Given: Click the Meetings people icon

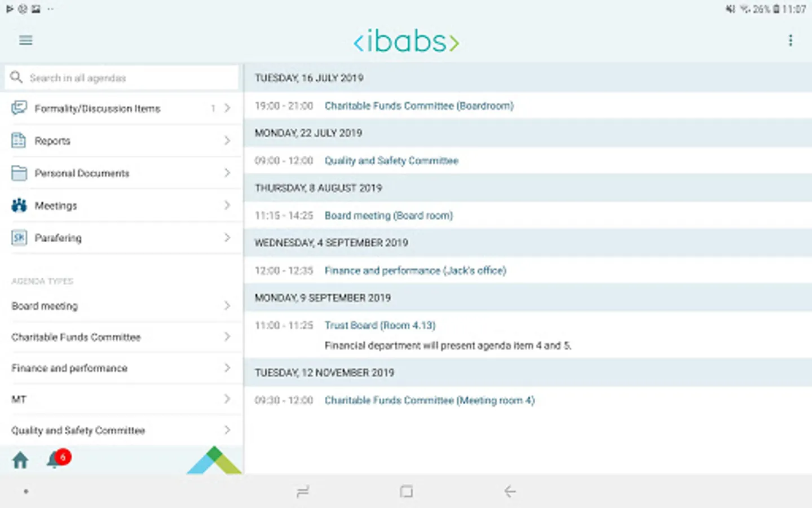Looking at the screenshot, I should pyautogui.click(x=19, y=205).
